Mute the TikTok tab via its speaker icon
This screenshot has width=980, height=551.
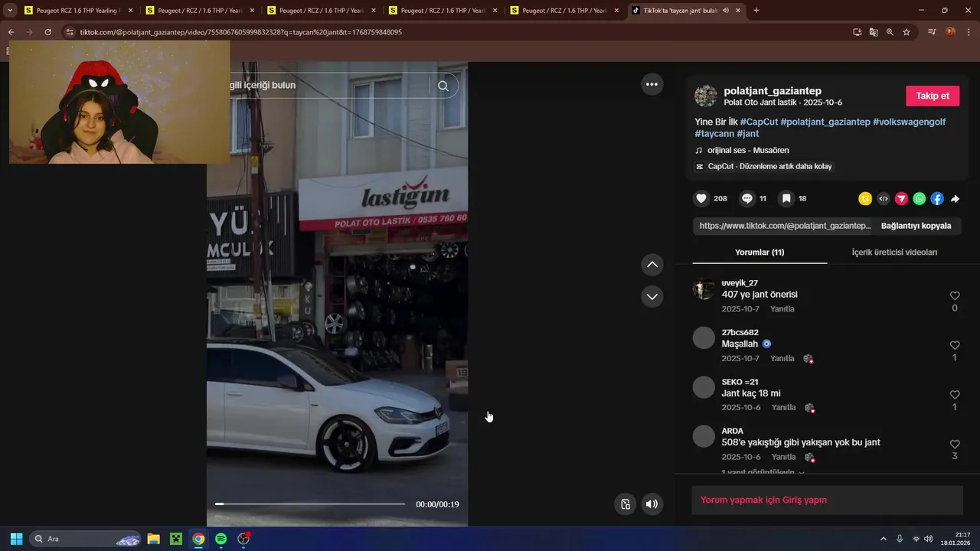point(725,11)
